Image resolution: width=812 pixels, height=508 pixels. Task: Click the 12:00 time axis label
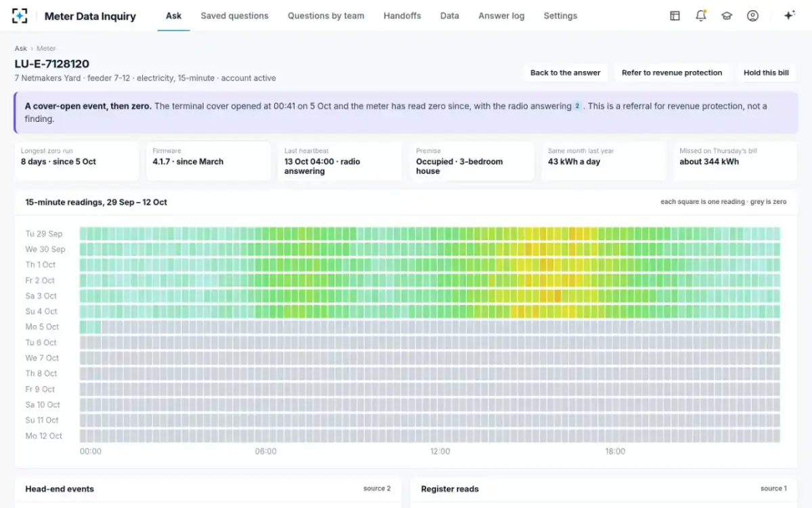[441, 451]
